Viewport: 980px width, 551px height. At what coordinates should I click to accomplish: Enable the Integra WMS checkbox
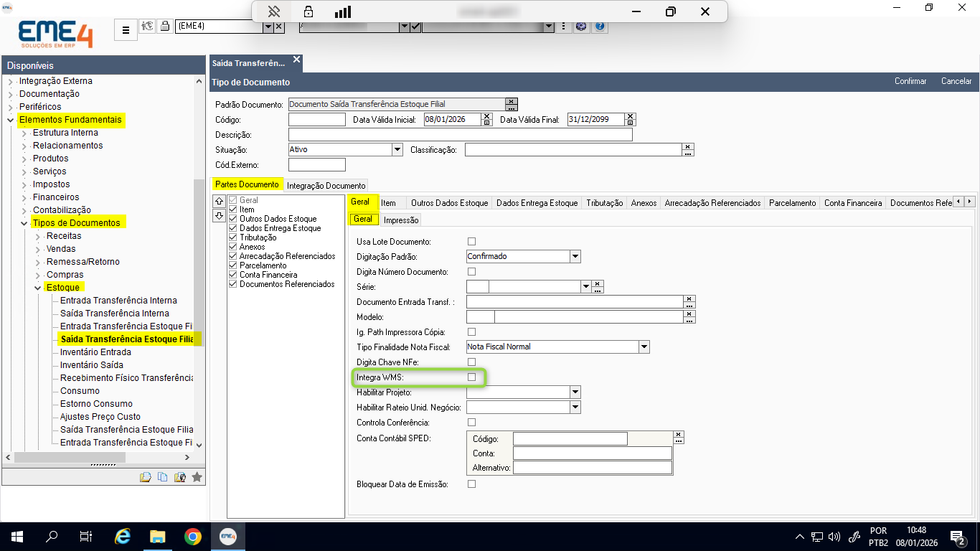point(471,377)
